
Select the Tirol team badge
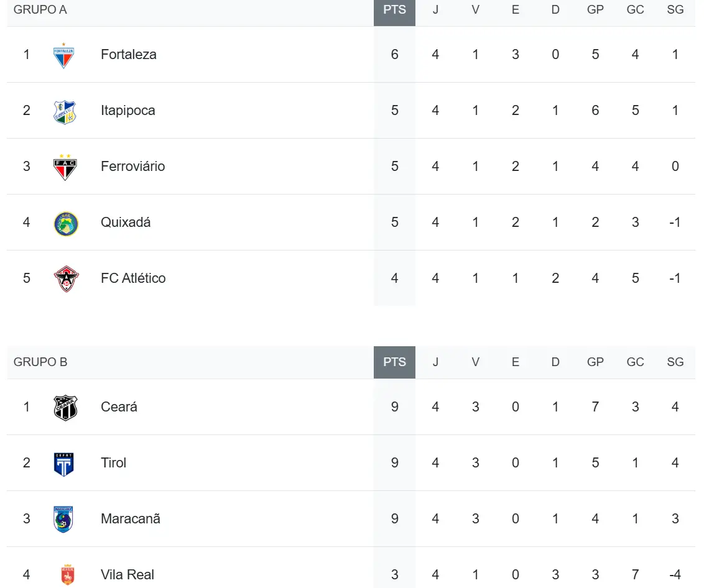tap(64, 464)
